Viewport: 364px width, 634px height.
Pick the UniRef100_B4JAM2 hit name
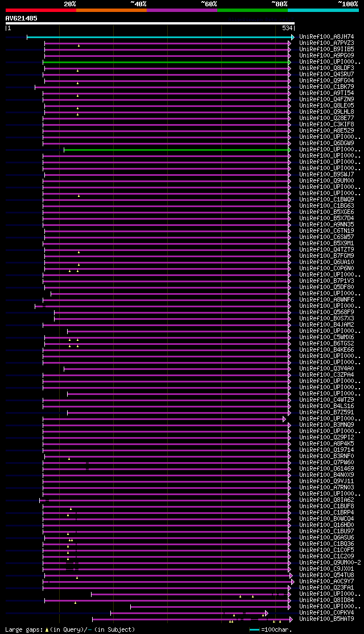327,325
